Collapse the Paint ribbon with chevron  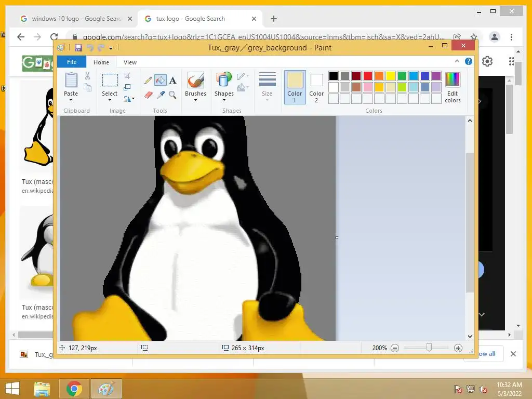point(457,61)
